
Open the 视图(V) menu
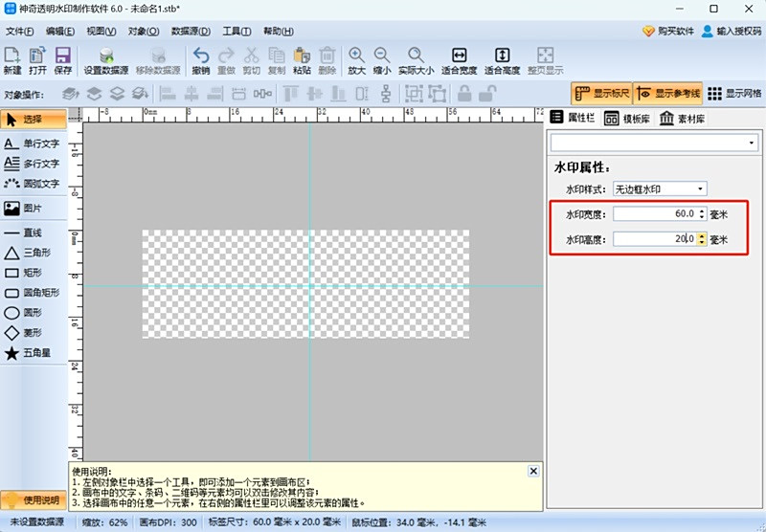pos(101,32)
